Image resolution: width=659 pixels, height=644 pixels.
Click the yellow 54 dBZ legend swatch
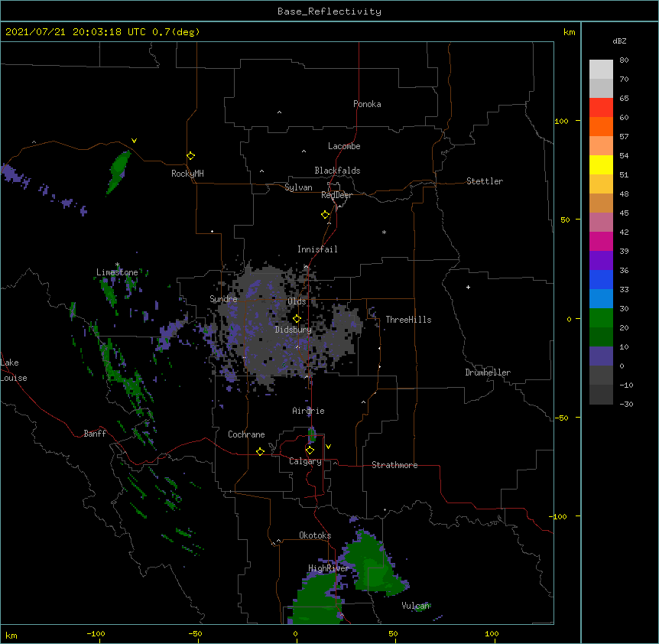601,164
